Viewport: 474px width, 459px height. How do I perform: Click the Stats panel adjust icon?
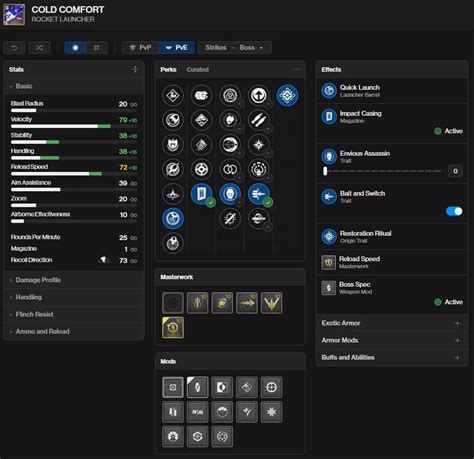click(135, 69)
